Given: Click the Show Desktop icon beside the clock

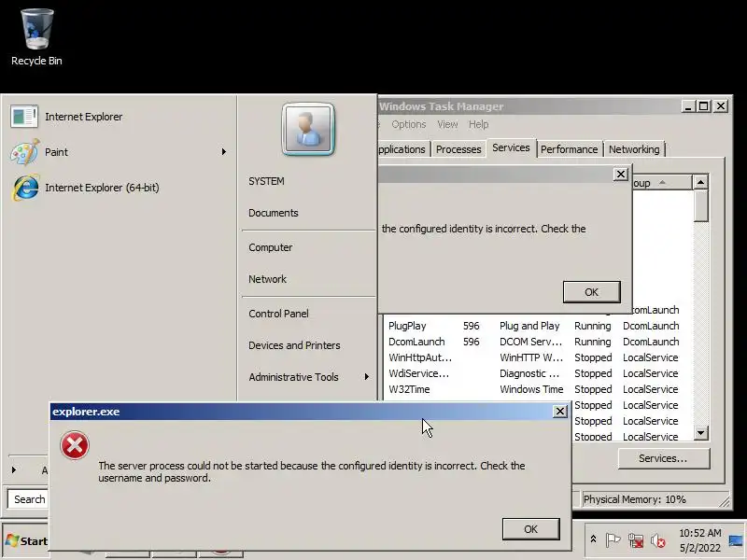Looking at the screenshot, I should point(736,540).
